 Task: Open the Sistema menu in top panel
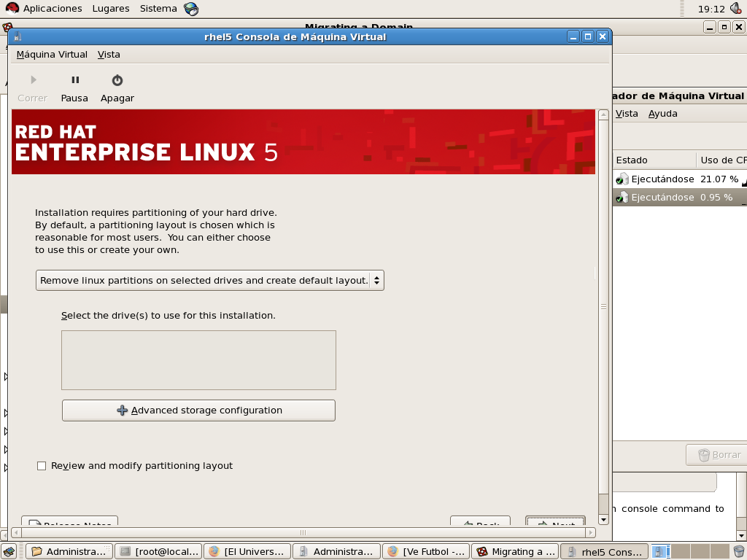point(158,9)
